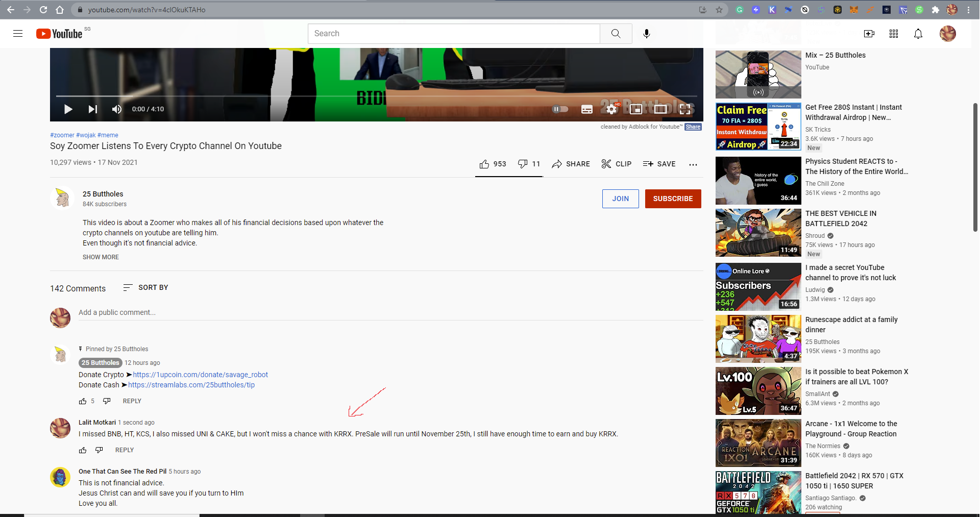Screen dimensions: 980x517
Task: Open the player settings gear
Action: coord(611,109)
